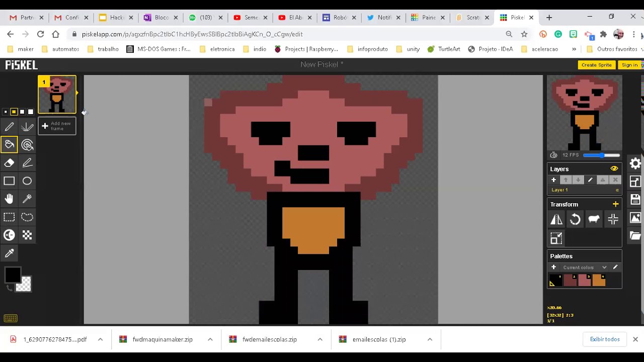644x362 pixels.
Task: Move Layer up arrow button
Action: (566, 180)
